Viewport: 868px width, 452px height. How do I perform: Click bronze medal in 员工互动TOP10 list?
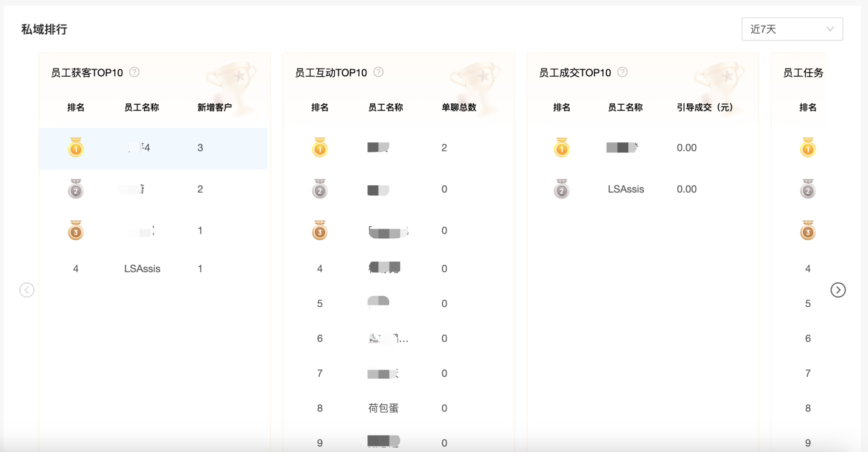(320, 231)
